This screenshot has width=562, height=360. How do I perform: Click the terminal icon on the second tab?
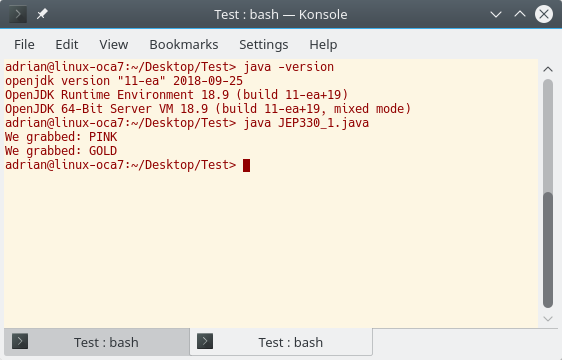coord(205,341)
